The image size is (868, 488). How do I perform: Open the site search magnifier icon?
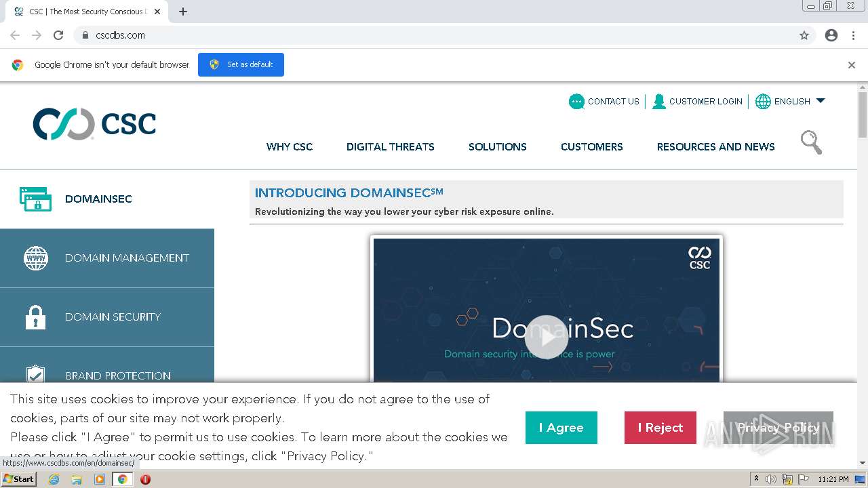[x=811, y=142]
